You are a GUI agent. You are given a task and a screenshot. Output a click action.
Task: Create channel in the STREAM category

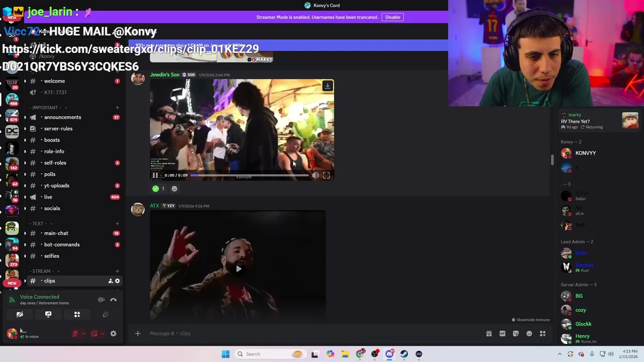(117, 271)
